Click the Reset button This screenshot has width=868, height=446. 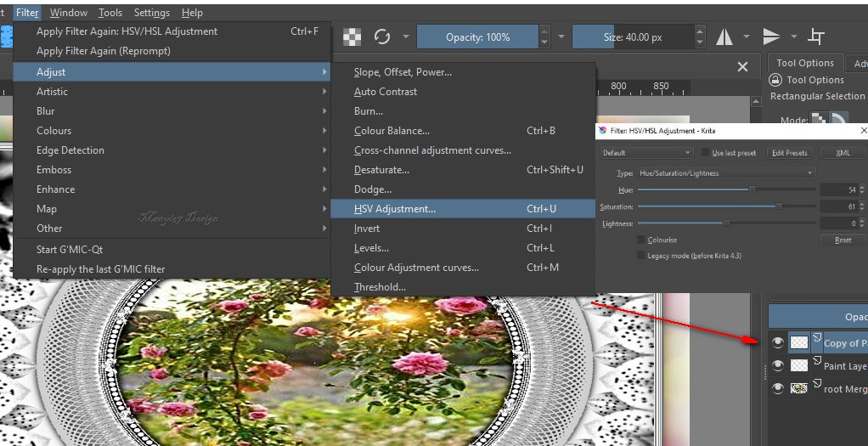click(x=843, y=240)
